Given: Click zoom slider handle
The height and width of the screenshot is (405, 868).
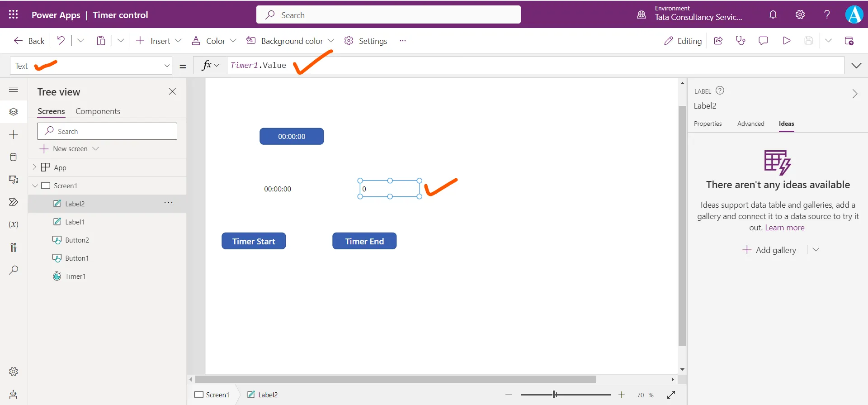Looking at the screenshot, I should [x=554, y=395].
